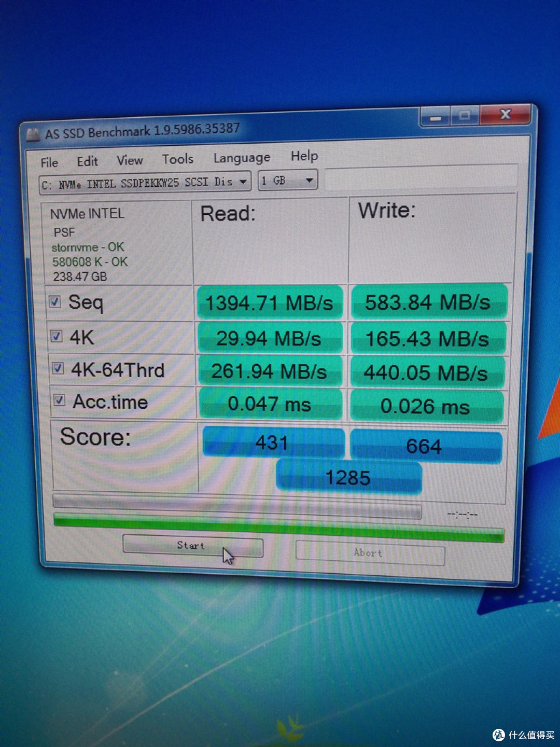Click the green overall progress bar
The image size is (560, 747).
[x=279, y=527]
